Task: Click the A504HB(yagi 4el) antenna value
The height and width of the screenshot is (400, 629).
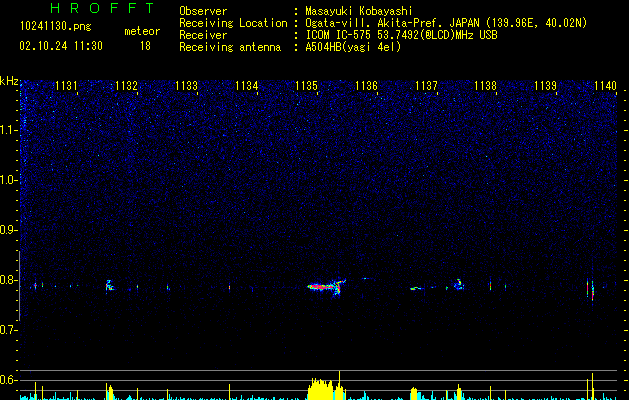Action: tap(353, 47)
